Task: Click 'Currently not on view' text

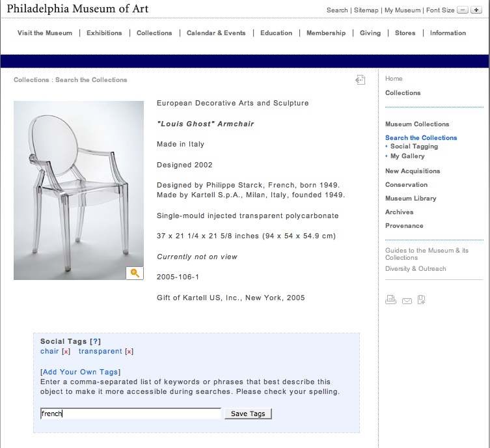Action: click(197, 257)
